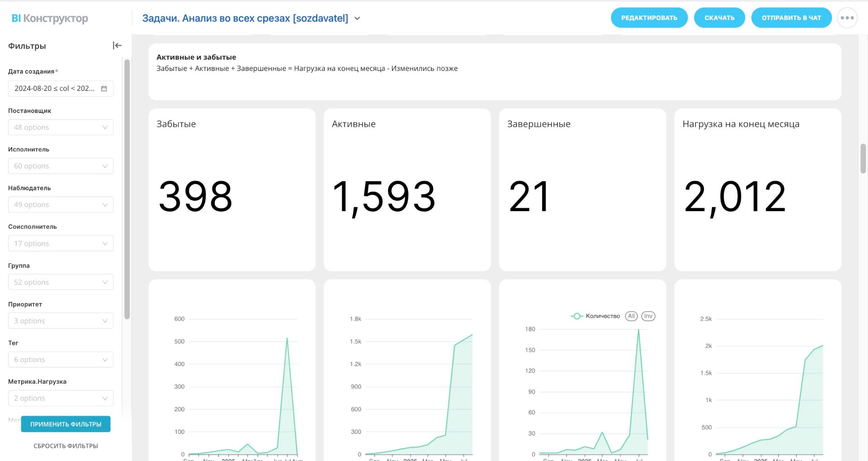
Task: Open the Соисполнитель 17 options dropdown
Action: click(61, 244)
